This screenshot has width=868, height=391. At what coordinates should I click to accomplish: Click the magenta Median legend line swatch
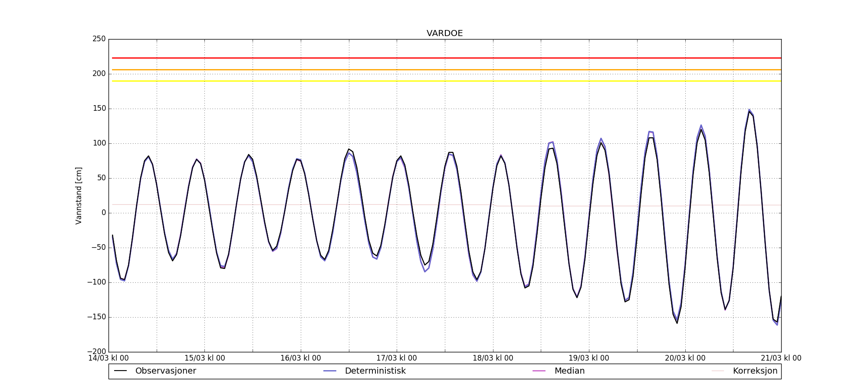(x=539, y=371)
